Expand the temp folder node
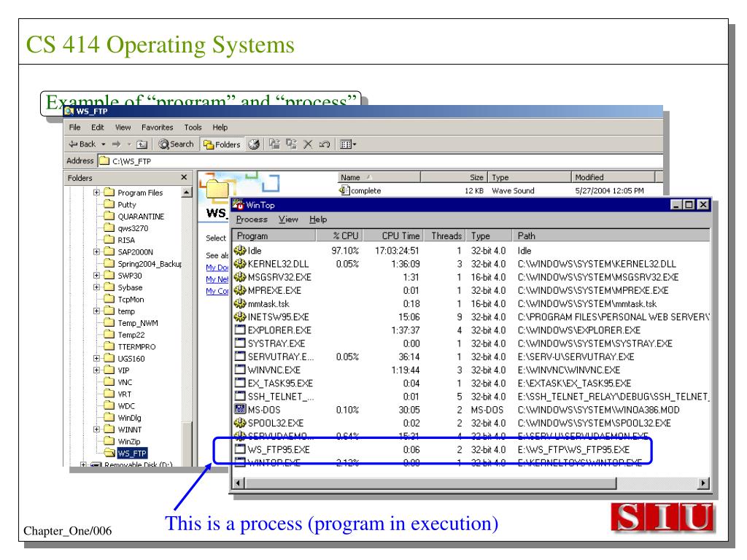Image resolution: width=747 pixels, height=560 pixels. pyautogui.click(x=97, y=311)
